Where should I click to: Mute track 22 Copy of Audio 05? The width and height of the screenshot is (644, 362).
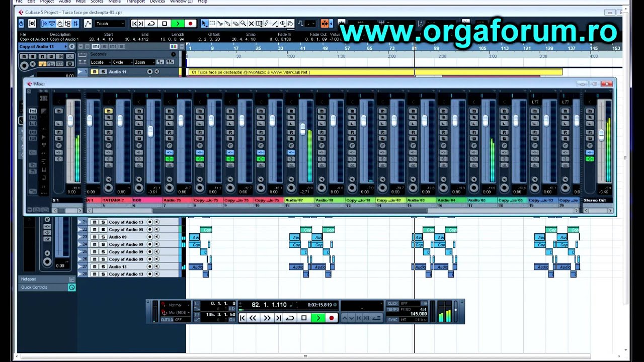coord(94,229)
